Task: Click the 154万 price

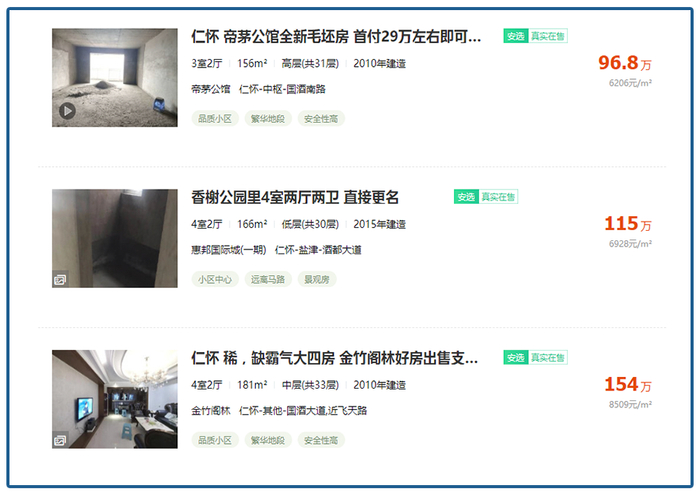Action: click(x=628, y=384)
